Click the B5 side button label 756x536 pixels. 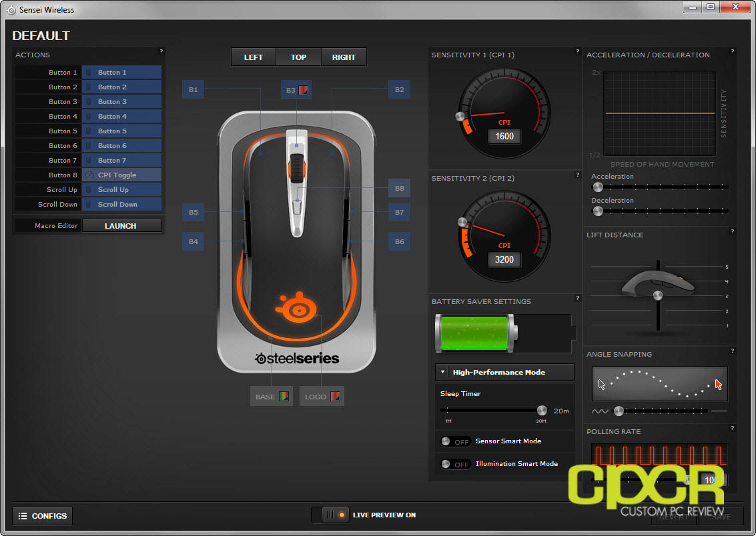(x=193, y=212)
